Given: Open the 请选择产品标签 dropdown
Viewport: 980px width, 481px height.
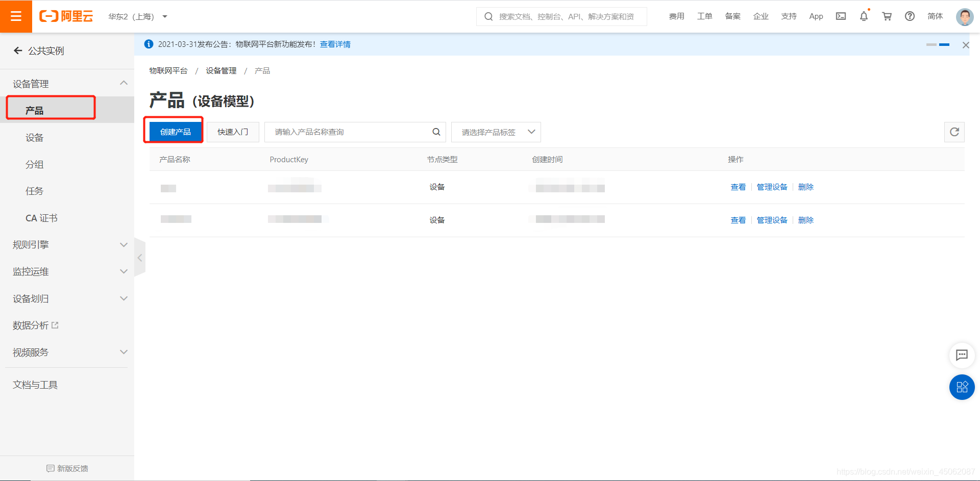Looking at the screenshot, I should pyautogui.click(x=496, y=132).
